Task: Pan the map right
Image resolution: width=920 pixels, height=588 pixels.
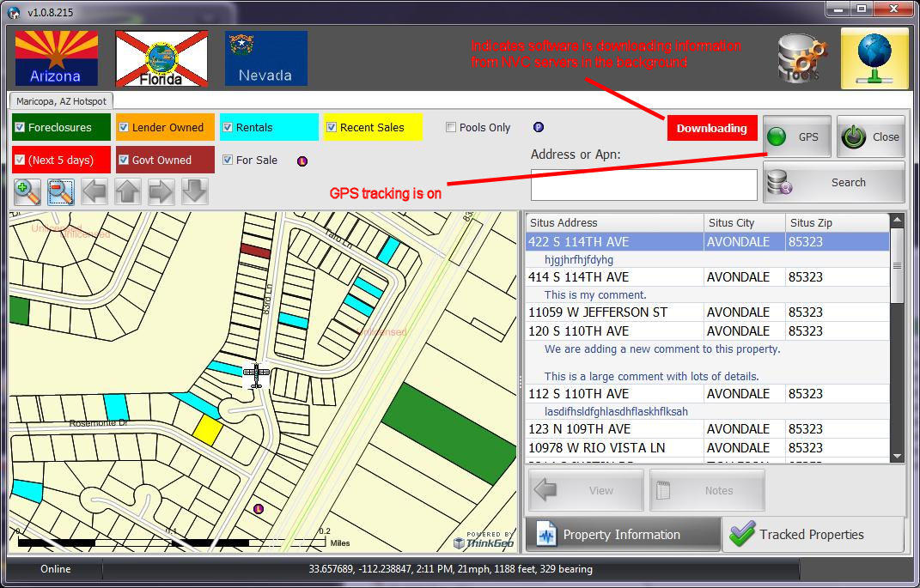Action: 161,191
